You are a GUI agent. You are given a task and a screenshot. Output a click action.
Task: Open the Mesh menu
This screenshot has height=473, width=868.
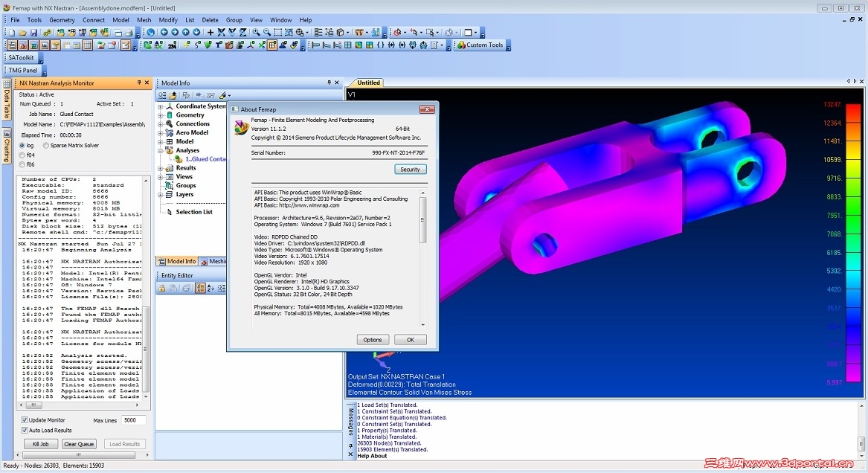pyautogui.click(x=144, y=20)
